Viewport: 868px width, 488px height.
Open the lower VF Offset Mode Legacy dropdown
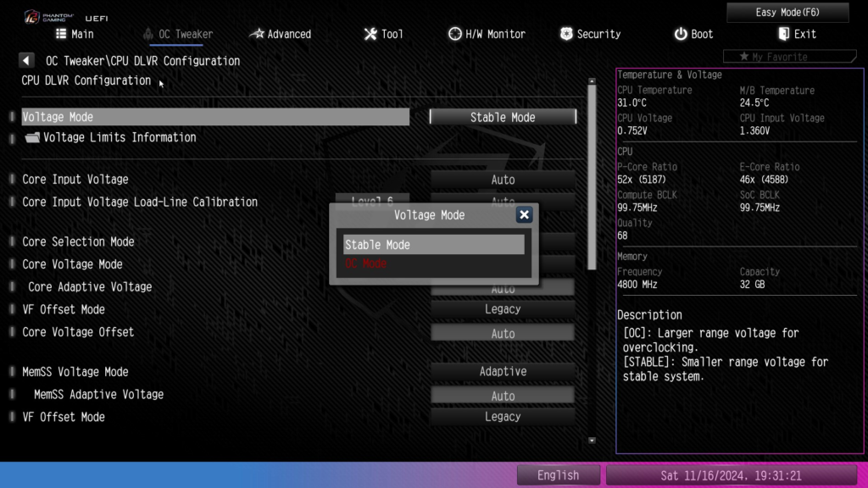tap(503, 417)
